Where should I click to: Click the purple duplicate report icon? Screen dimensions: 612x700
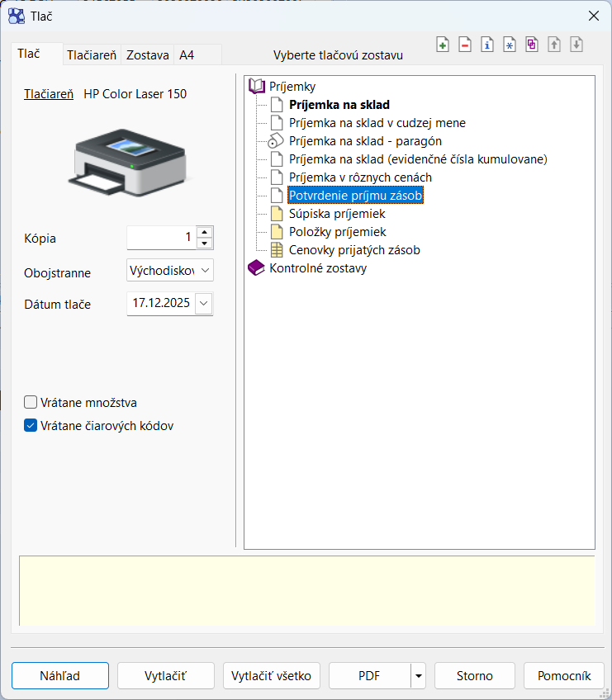(532, 45)
